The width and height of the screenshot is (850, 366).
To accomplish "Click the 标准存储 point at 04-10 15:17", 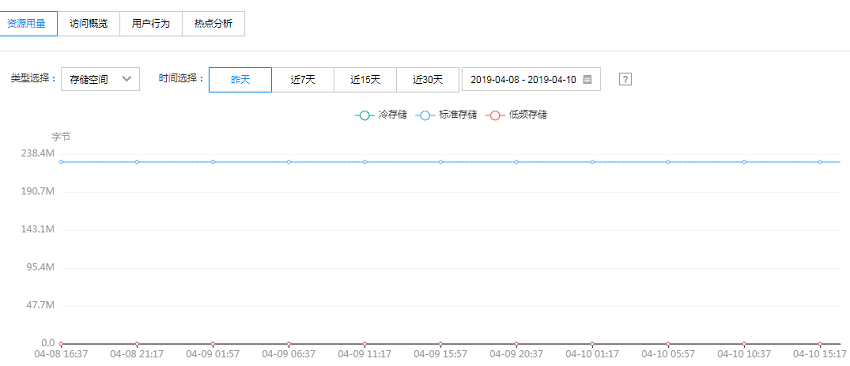I will coord(820,162).
